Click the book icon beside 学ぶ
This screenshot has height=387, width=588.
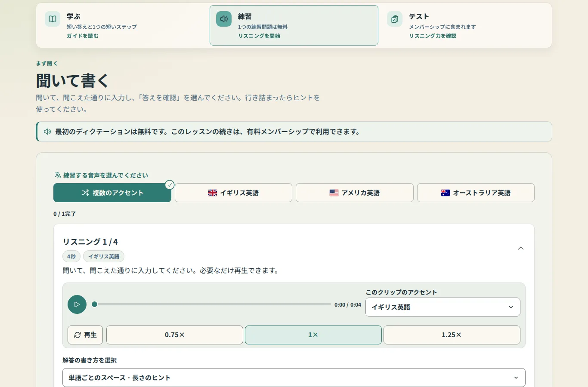pos(53,19)
